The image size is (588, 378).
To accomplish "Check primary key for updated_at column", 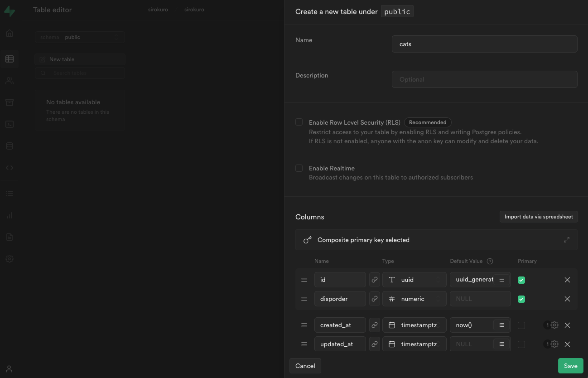I will coord(521,344).
